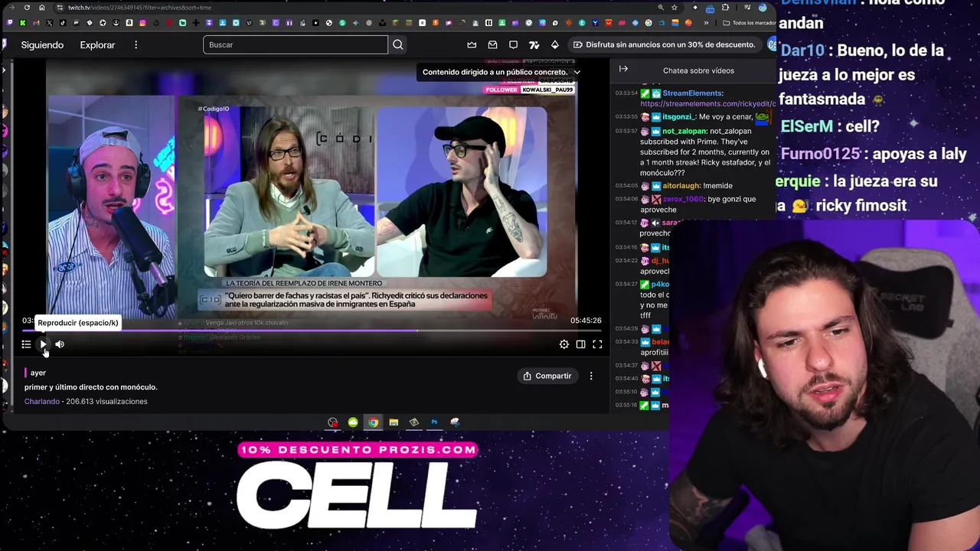
Task: Click the twitch.tv address bar
Action: click(352, 8)
